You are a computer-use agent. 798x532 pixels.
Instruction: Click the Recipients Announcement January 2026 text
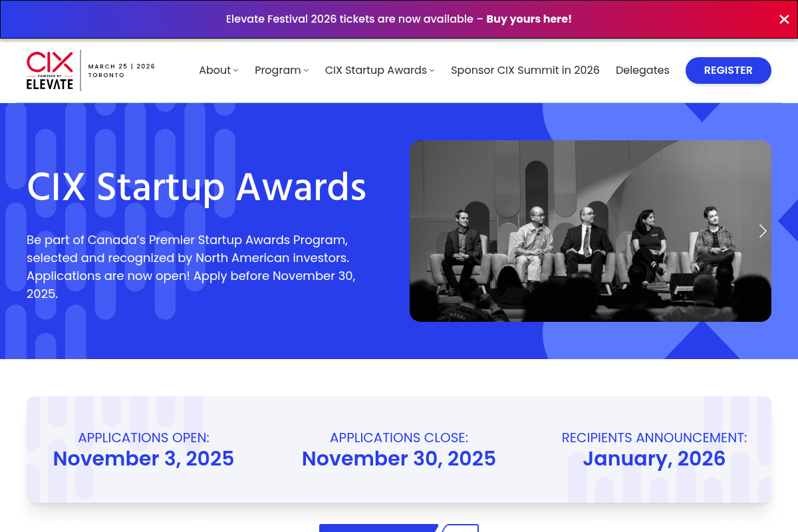pyautogui.click(x=654, y=459)
